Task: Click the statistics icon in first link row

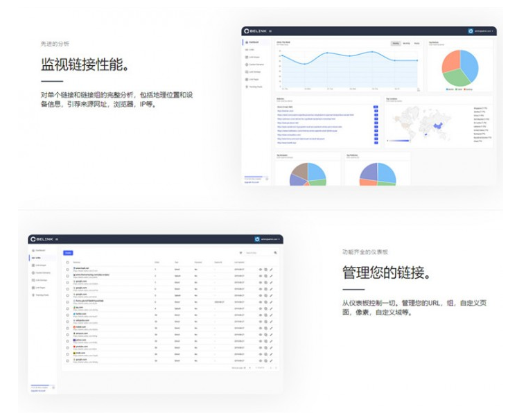Action: coord(266,269)
